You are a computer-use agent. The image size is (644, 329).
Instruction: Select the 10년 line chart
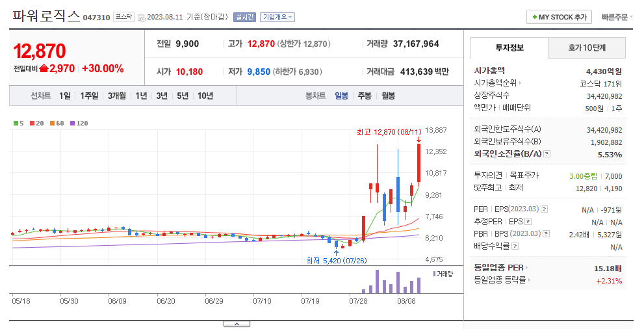coord(205,96)
